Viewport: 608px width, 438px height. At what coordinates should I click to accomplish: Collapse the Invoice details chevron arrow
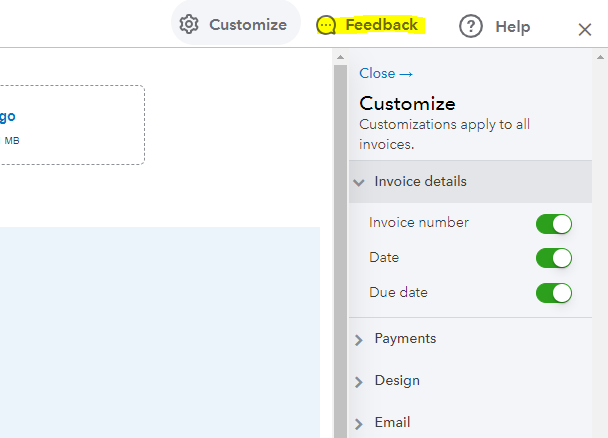358,183
